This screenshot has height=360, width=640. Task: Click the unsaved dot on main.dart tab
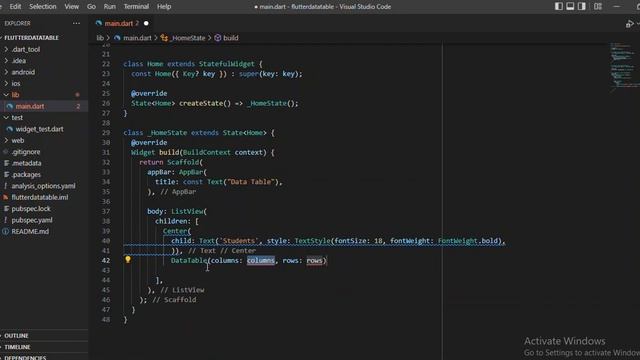(146, 23)
